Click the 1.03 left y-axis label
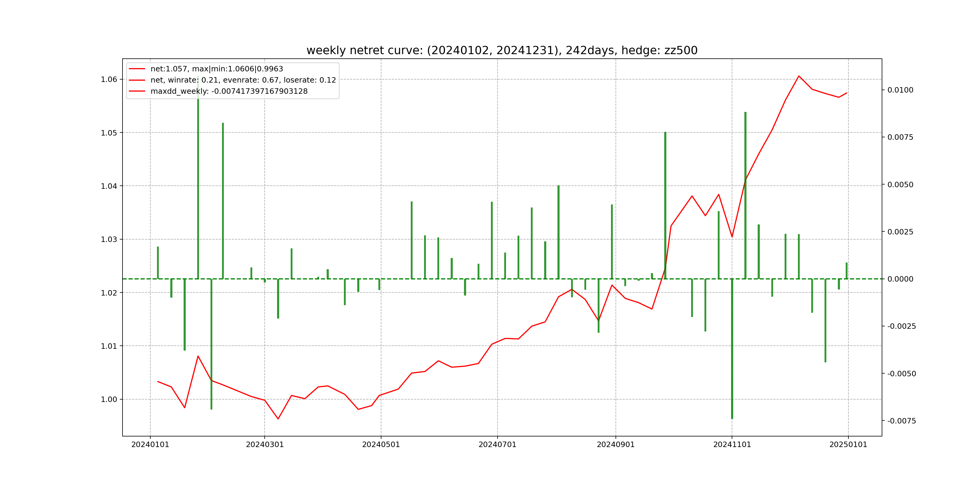 (x=109, y=239)
